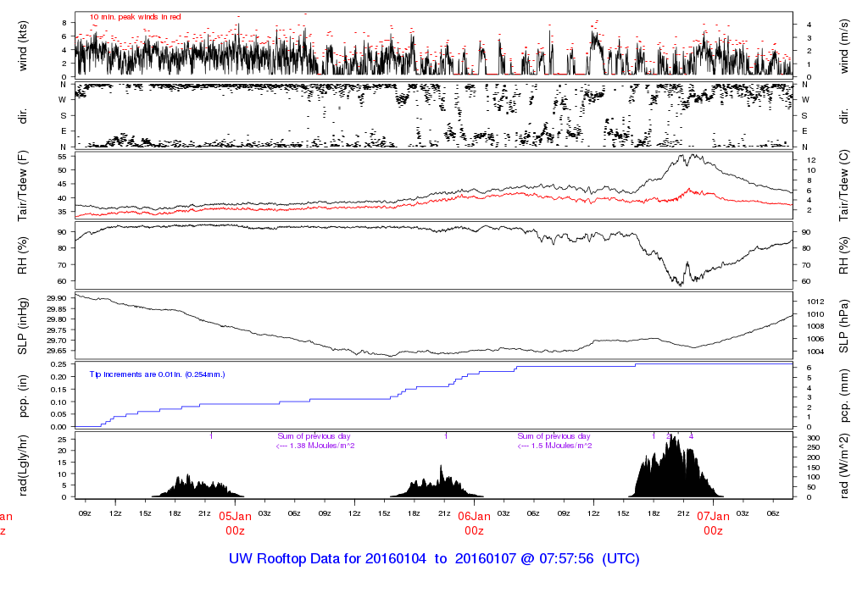Click the 'wind (kts)' left axis label
868x593 pixels.
[23, 46]
